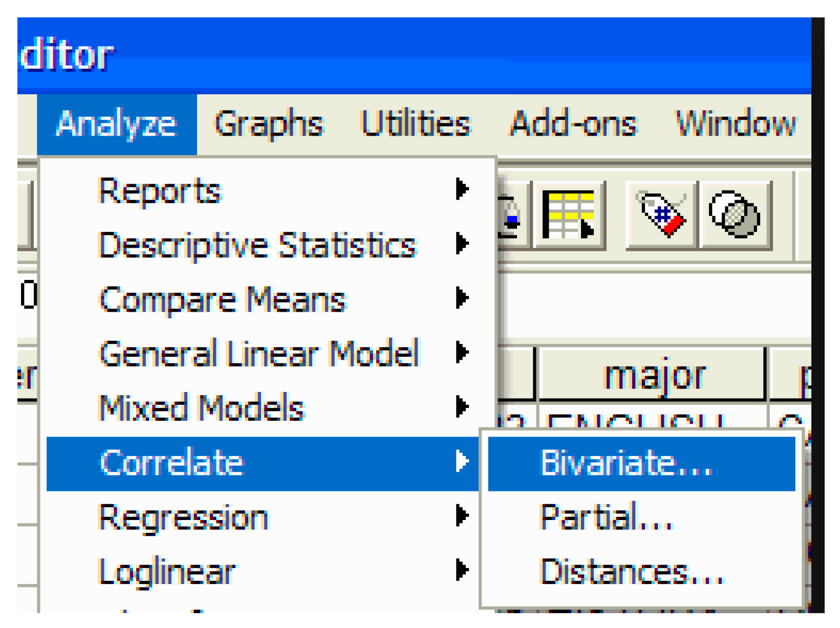Viewport: 840px width, 628px height.
Task: Expand the Reports submenu arrow
Action: (x=462, y=189)
